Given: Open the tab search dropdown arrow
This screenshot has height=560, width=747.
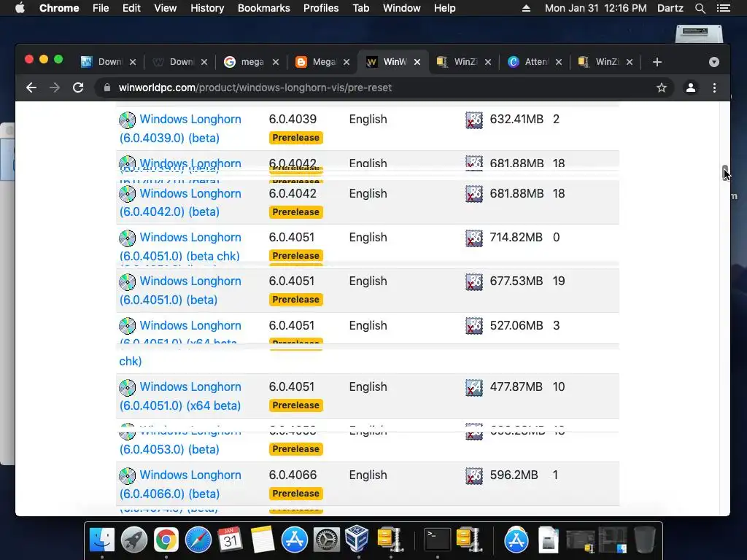Looking at the screenshot, I should [x=713, y=62].
